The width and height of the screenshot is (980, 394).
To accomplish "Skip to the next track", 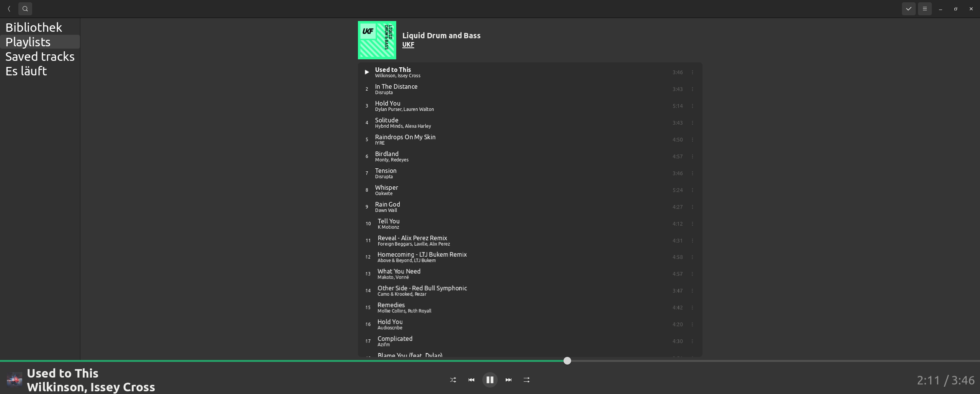I will pos(508,380).
